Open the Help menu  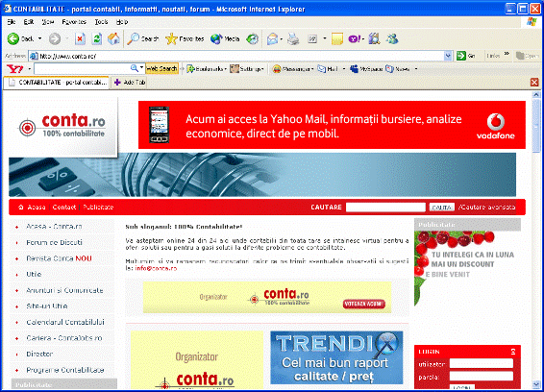122,22
